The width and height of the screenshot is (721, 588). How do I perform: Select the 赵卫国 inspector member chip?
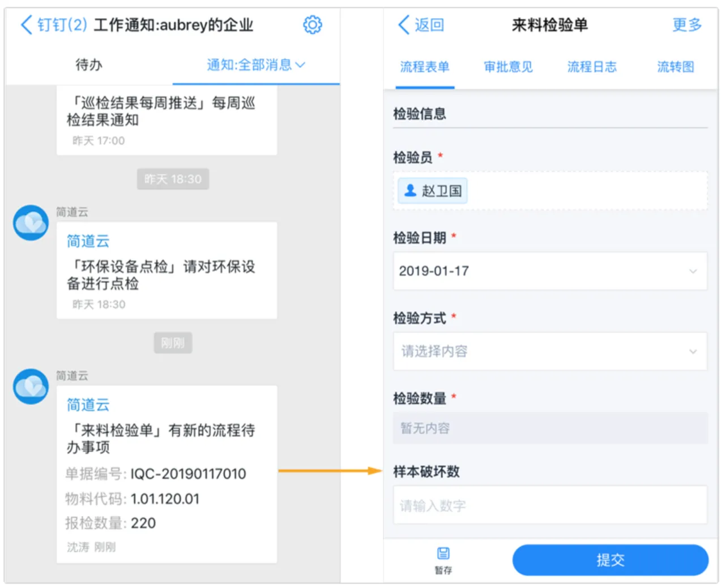coord(433,191)
